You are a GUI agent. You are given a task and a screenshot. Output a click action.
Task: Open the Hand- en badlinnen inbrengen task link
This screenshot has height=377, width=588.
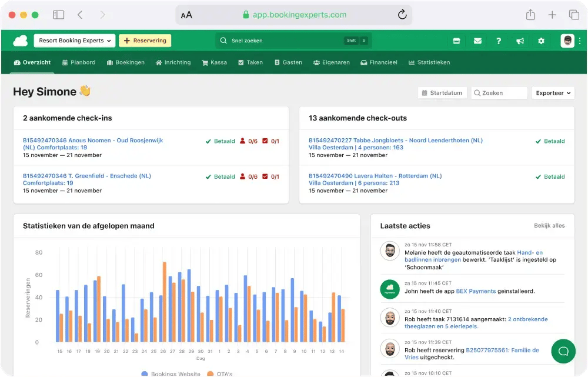point(473,256)
